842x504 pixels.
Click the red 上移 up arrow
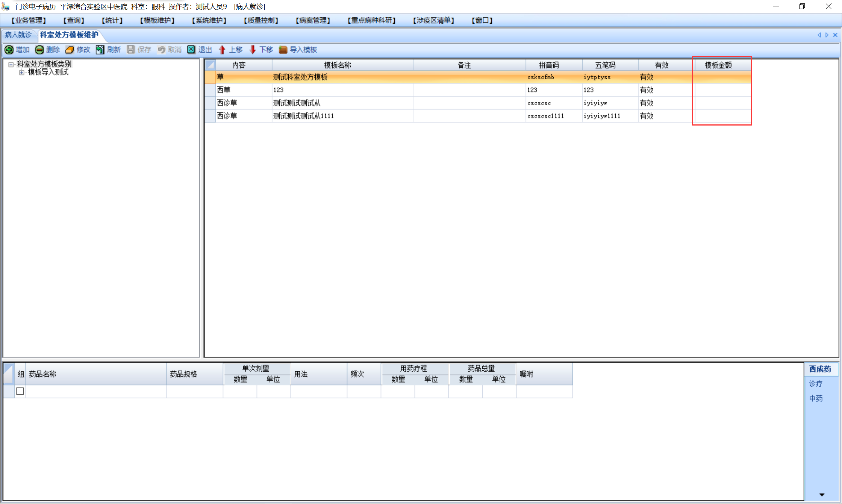(x=222, y=50)
